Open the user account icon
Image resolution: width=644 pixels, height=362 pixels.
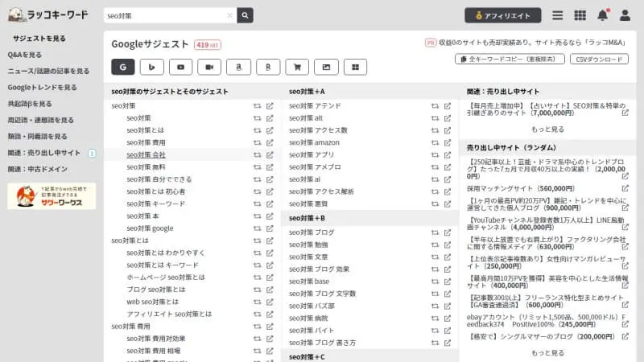[x=625, y=15]
